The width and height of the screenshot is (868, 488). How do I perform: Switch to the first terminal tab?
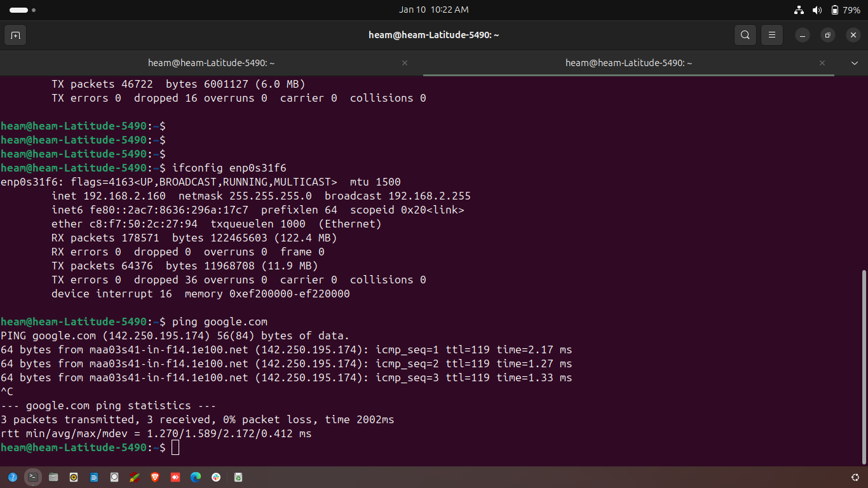(x=211, y=63)
